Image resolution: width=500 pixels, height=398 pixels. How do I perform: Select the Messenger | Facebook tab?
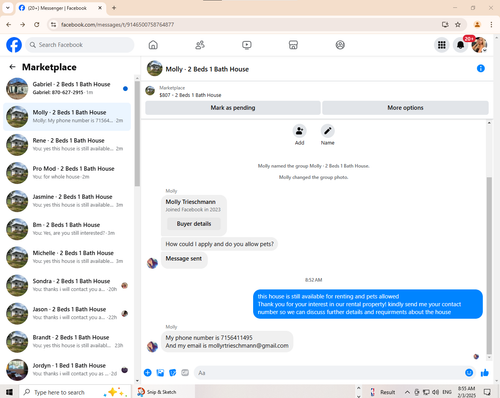(x=61, y=8)
